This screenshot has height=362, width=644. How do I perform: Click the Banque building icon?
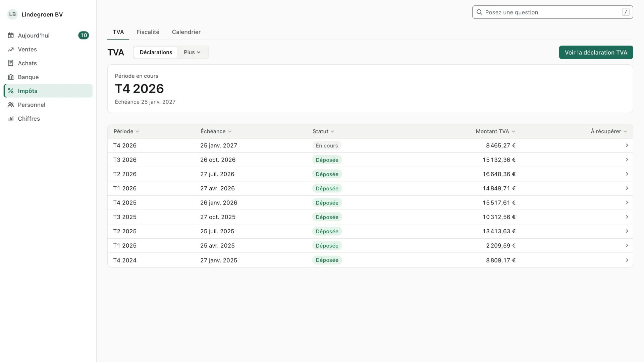(11, 77)
